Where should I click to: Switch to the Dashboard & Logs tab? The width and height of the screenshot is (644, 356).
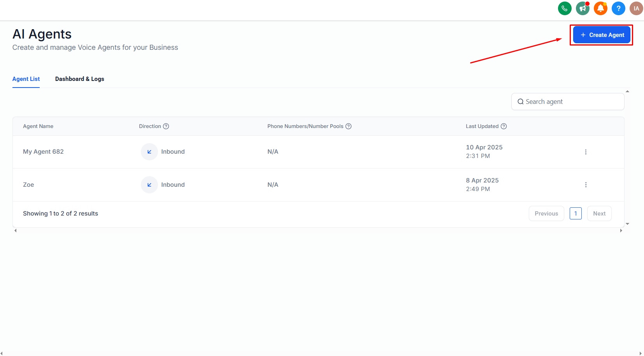point(80,79)
